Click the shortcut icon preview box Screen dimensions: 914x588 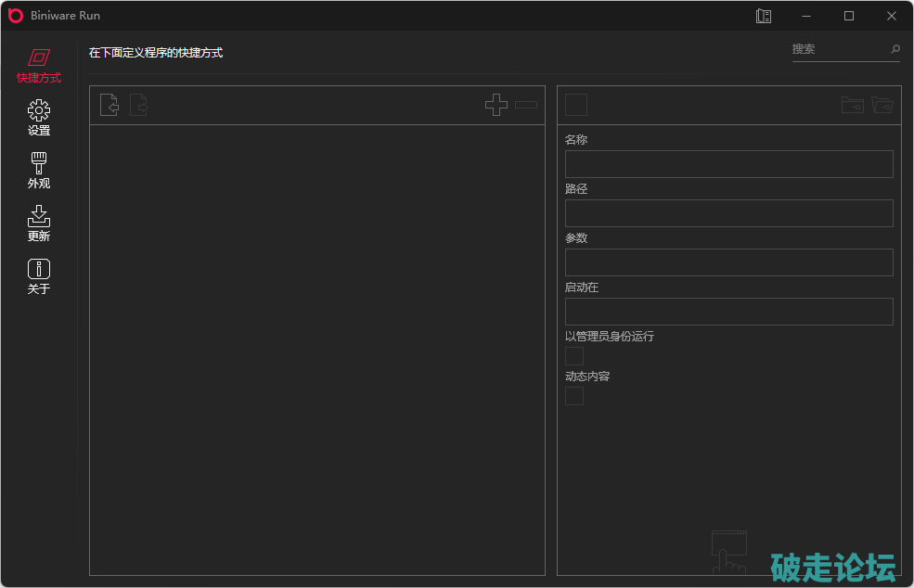576,105
